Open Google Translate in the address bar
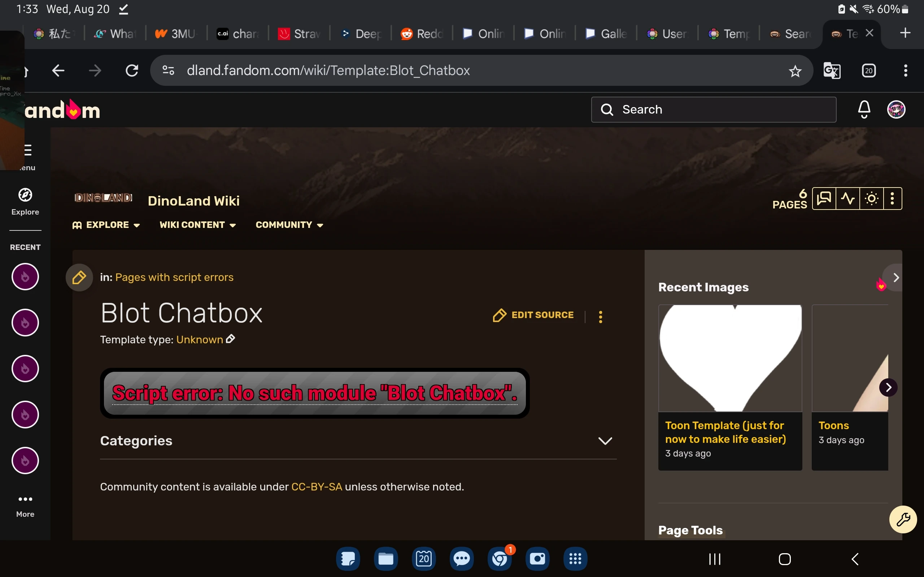 point(831,70)
